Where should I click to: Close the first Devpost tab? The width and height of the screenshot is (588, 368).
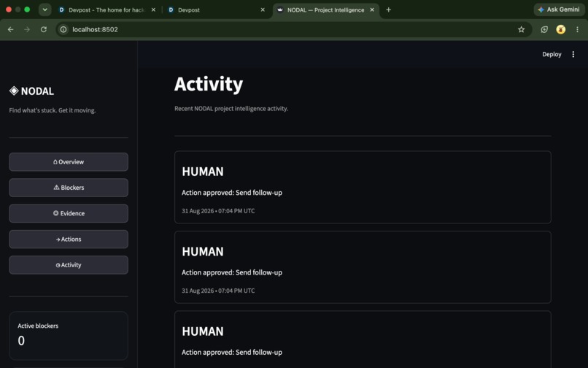pos(153,9)
